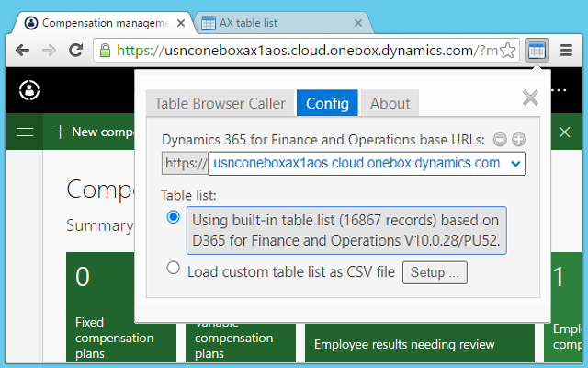
Task: Close the extension popup with X
Action: tap(529, 98)
